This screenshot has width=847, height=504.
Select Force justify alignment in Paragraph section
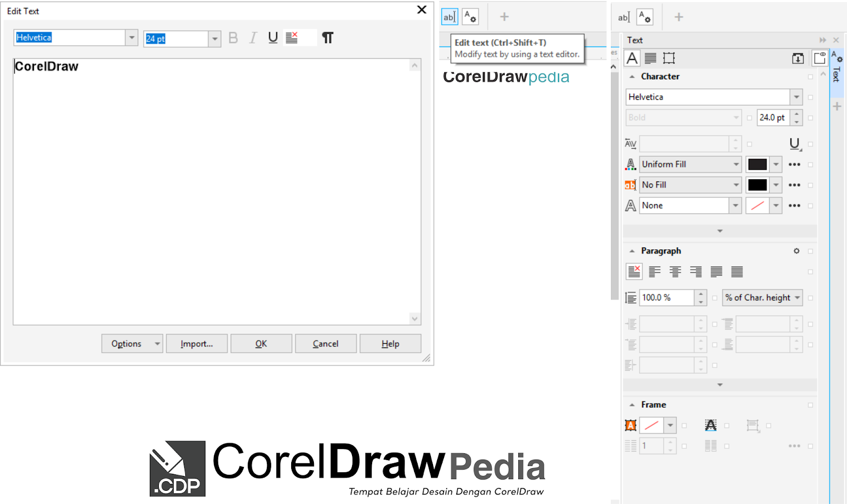pos(737,272)
